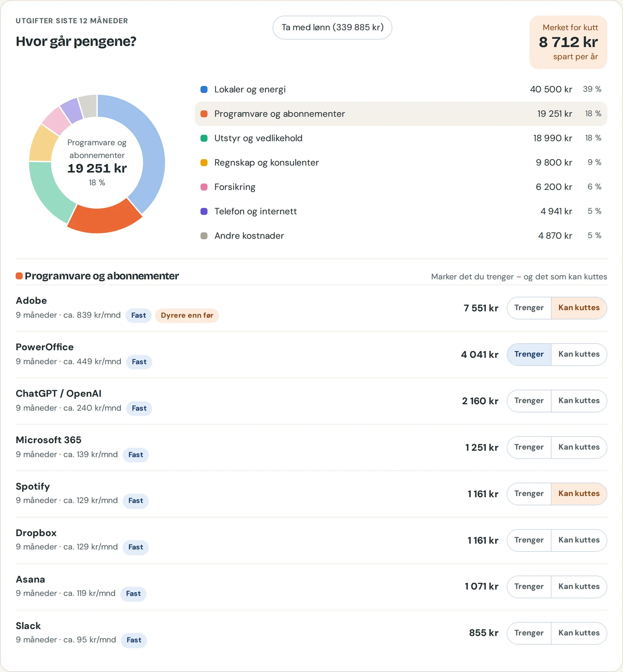Toggle Spotify 'Kan kuttes' option
Image resolution: width=623 pixels, height=672 pixels.
(x=579, y=494)
